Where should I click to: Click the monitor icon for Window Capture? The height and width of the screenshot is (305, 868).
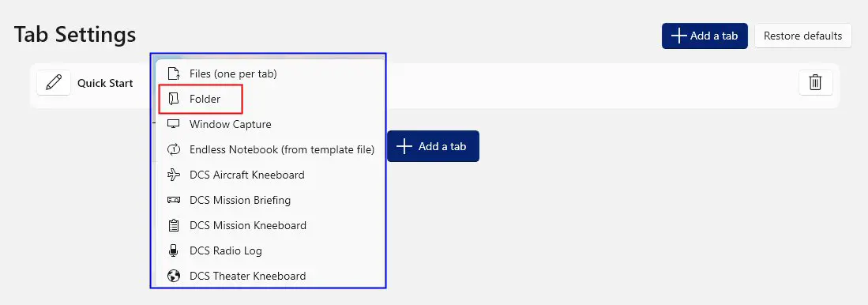tap(174, 124)
